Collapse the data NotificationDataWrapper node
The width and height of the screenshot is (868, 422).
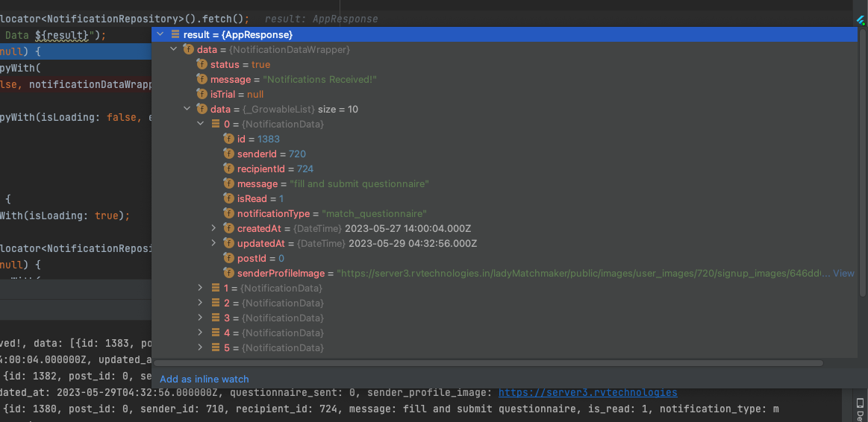point(173,49)
